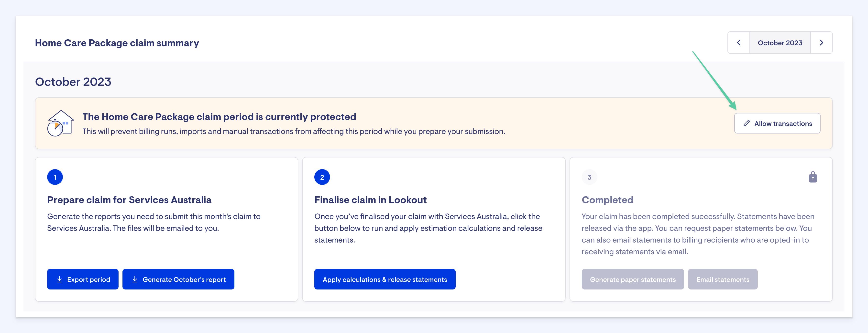Click the download icon on Export period
This screenshot has height=333, width=868.
pos(60,279)
